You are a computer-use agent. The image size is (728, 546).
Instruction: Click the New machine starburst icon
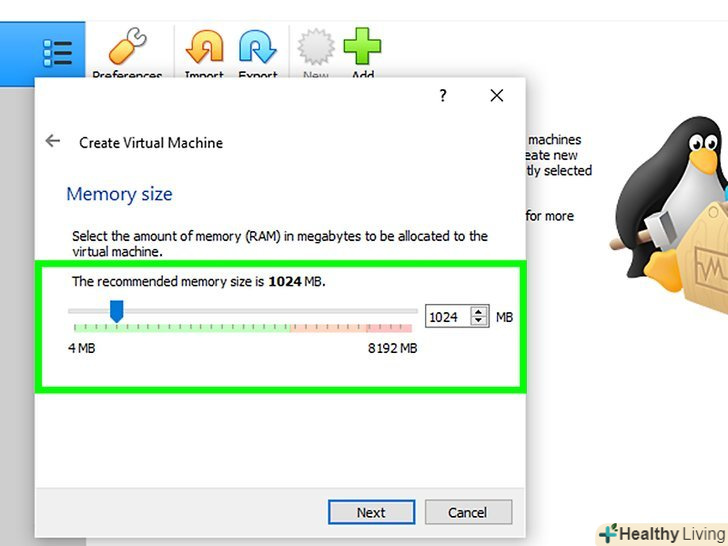316,46
